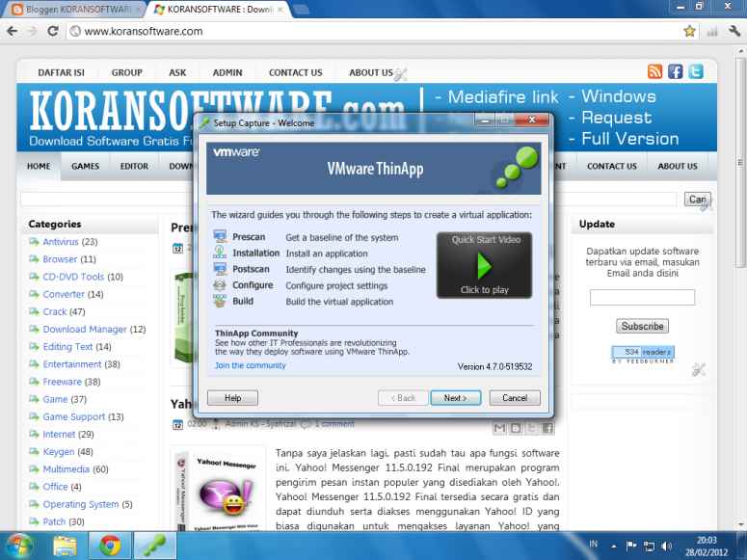Select EDITOR in the navigation bar
This screenshot has width=747, height=560.
pos(134,166)
